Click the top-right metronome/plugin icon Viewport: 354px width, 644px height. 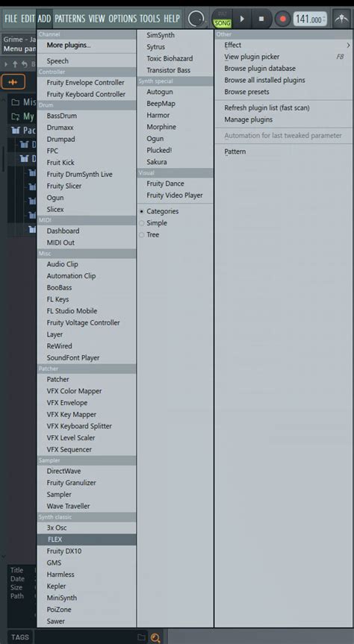click(341, 19)
